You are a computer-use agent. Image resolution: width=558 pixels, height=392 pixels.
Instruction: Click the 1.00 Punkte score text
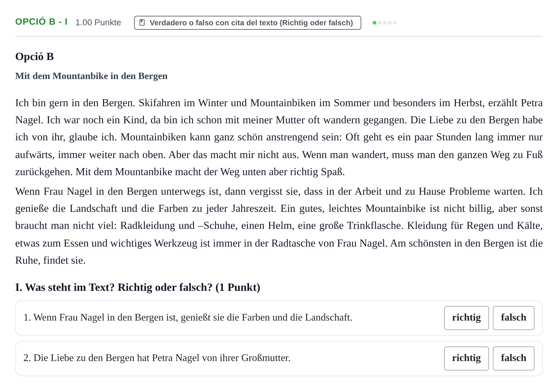(x=98, y=22)
